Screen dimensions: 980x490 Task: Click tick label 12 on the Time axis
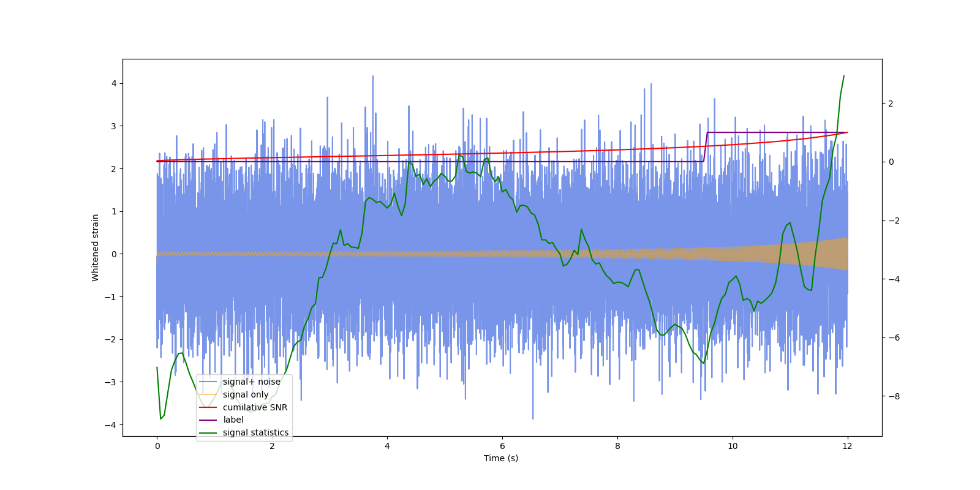pos(847,446)
